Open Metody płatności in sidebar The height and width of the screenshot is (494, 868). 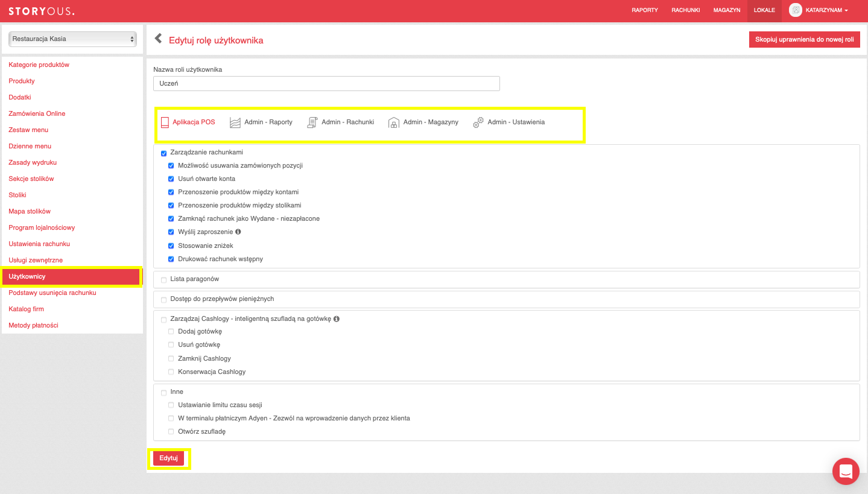point(33,325)
